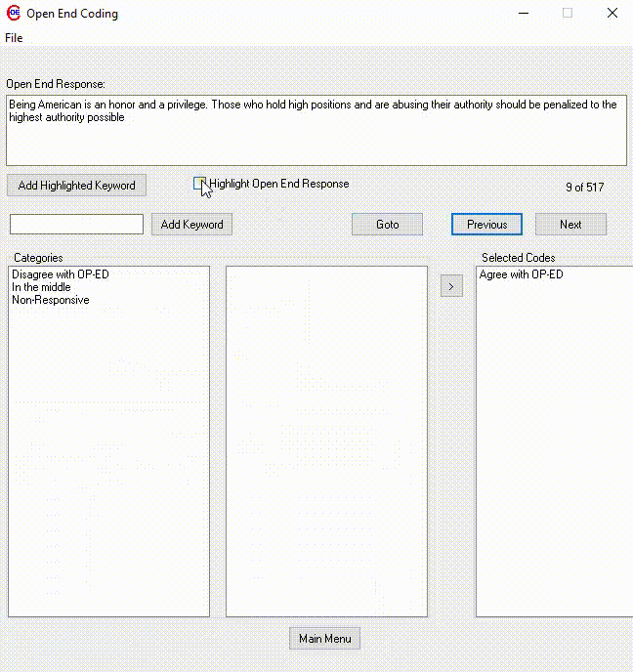
Task: Click the Goto button
Action: pos(388,224)
